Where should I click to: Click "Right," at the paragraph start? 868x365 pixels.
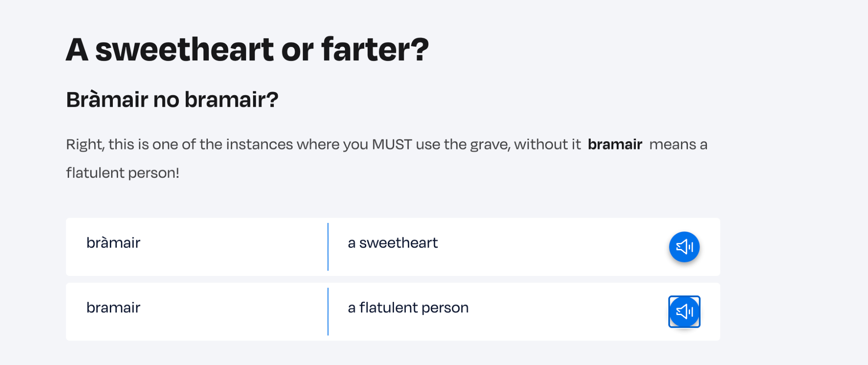[x=85, y=144]
